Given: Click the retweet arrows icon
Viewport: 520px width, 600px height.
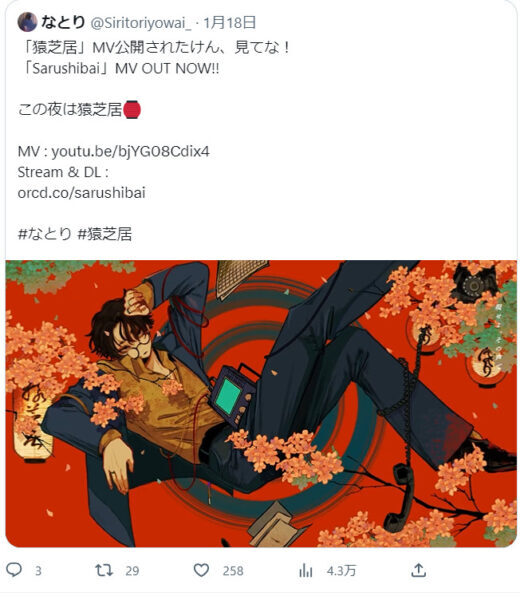Looking at the screenshot, I should tap(104, 570).
